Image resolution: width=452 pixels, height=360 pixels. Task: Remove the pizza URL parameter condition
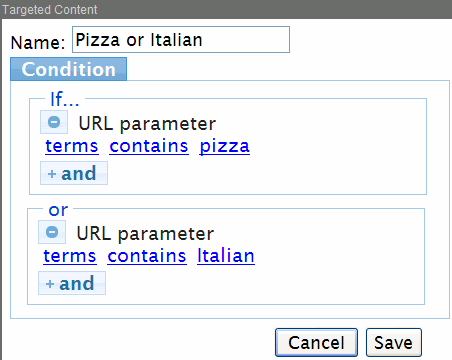coord(54,122)
